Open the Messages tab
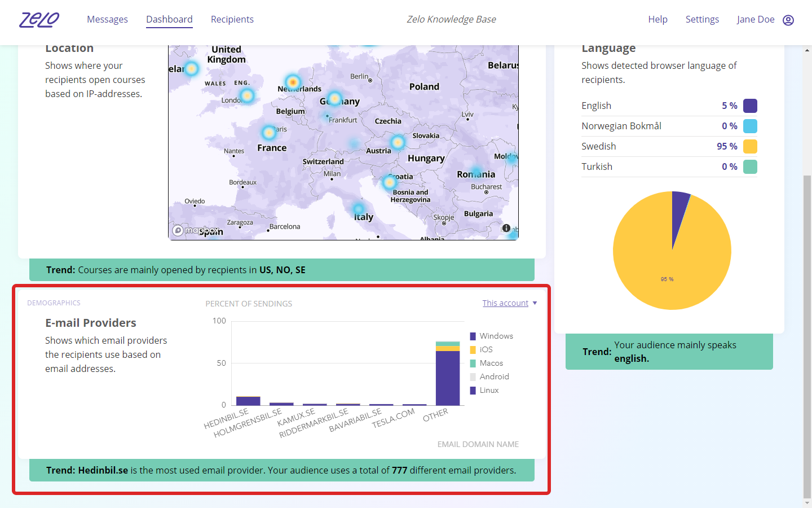 107,19
